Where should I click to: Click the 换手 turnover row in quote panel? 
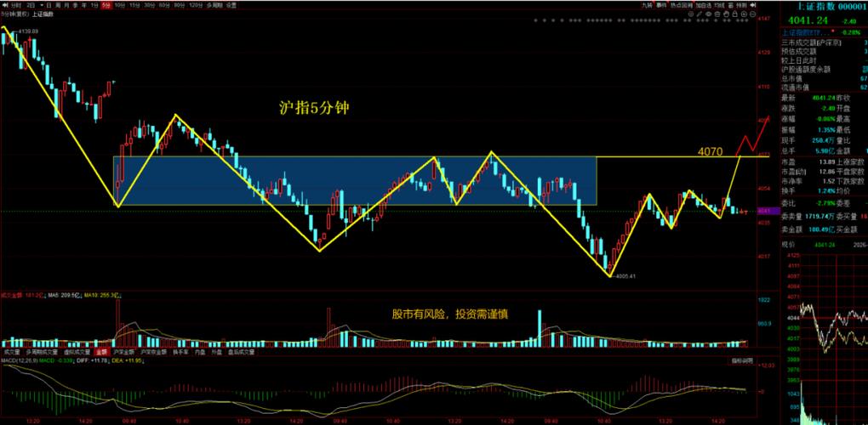click(x=825, y=190)
